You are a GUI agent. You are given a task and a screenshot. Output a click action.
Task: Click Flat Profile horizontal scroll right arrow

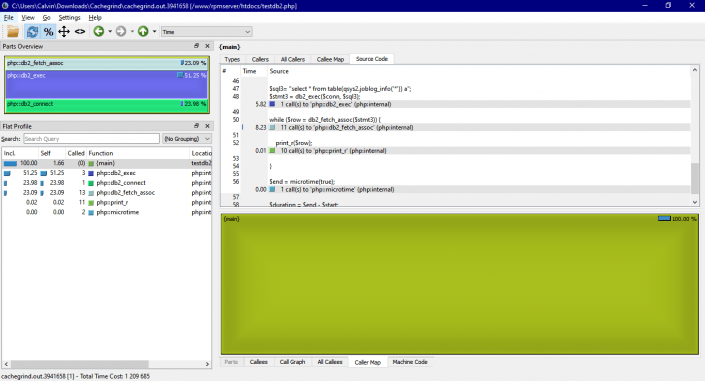click(x=207, y=364)
